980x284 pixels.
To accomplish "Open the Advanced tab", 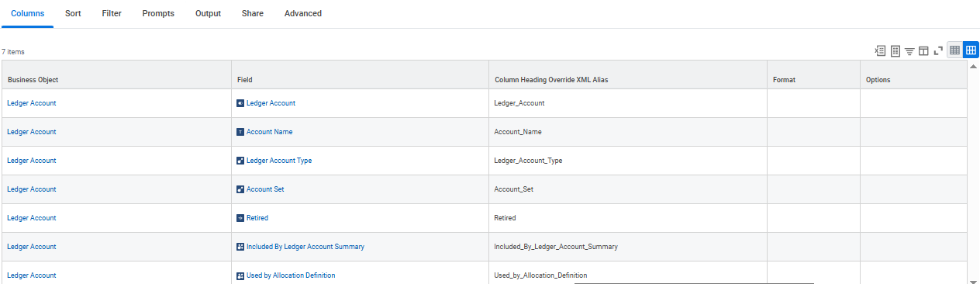I will pyautogui.click(x=303, y=13).
